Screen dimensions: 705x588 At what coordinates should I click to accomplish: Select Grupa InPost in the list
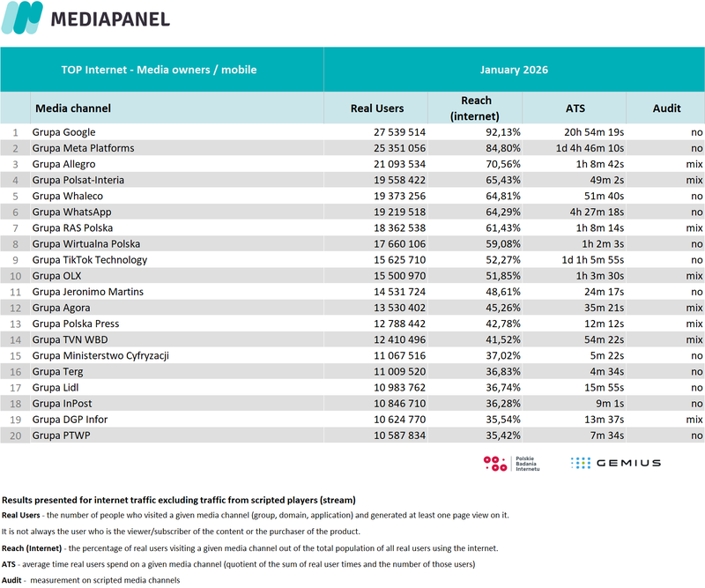(63, 404)
